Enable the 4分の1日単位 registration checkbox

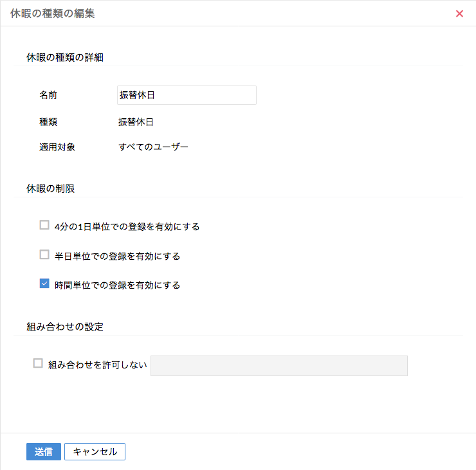point(44,225)
